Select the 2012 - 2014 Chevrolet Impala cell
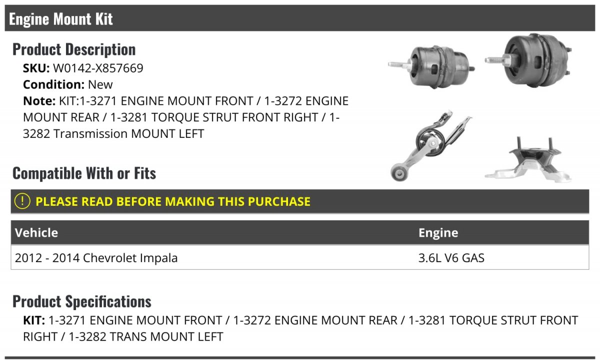This screenshot has height=364, width=600. 96,258
